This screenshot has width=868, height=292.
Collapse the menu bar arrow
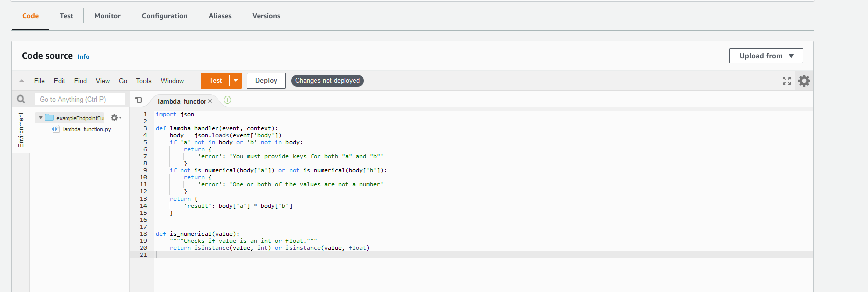(x=22, y=81)
